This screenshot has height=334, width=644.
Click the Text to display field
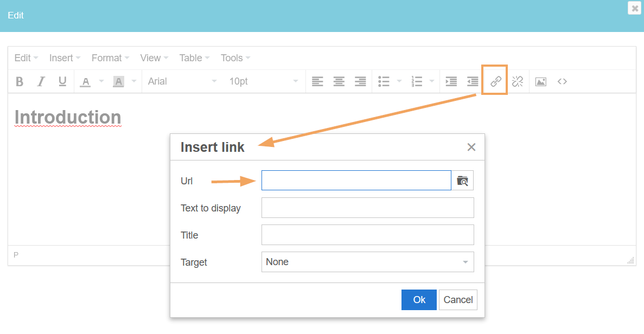pyautogui.click(x=367, y=208)
